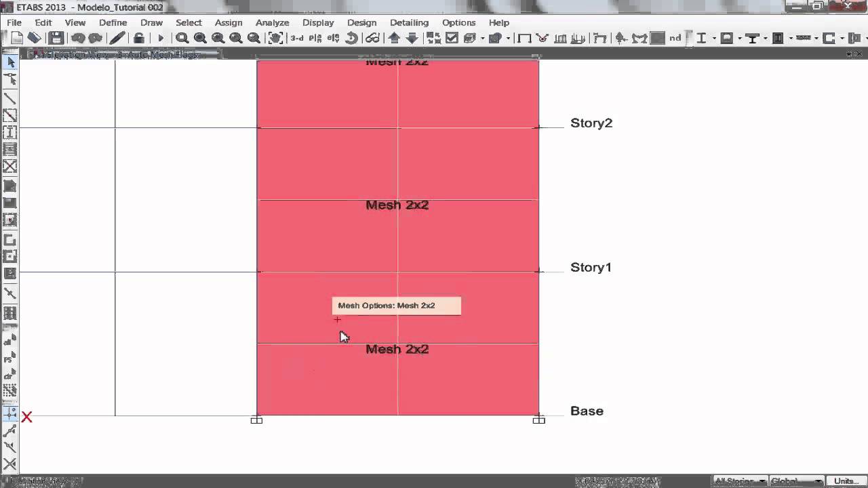This screenshot has width=868, height=488.
Task: Set elevation view icon
Action: [334, 39]
